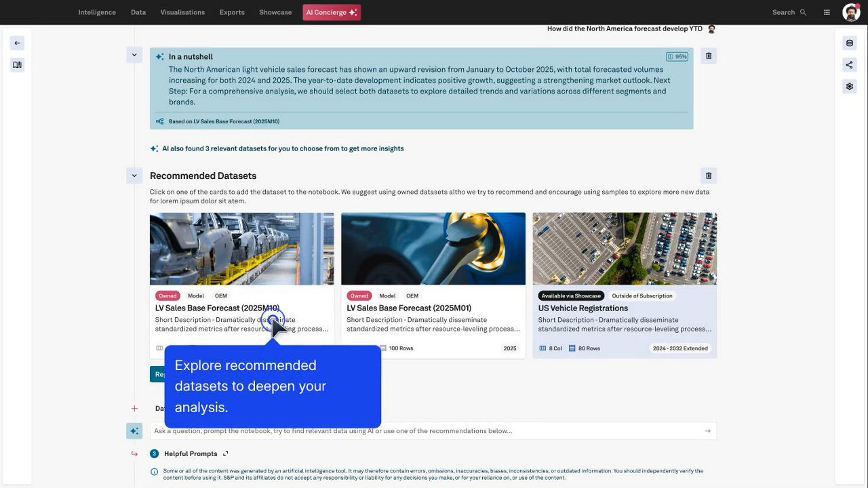Image resolution: width=868 pixels, height=488 pixels.
Task: Click the 95% confidence score badge
Action: coord(677,57)
